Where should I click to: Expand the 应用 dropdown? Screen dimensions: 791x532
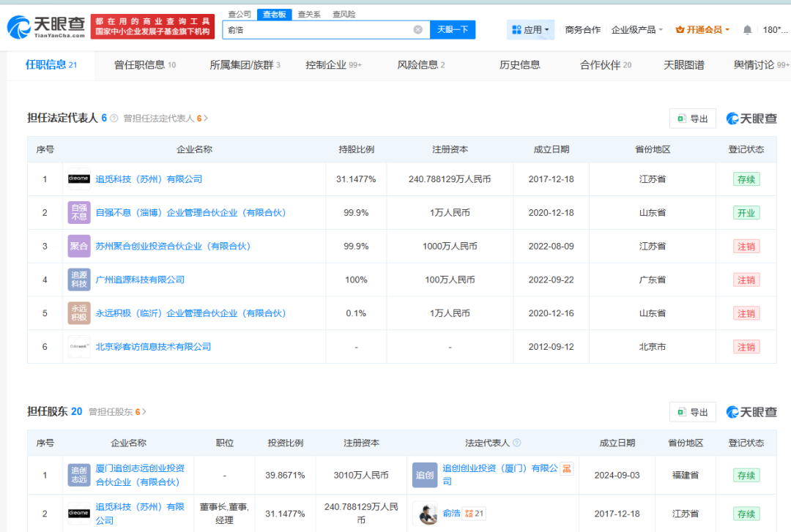pos(530,30)
